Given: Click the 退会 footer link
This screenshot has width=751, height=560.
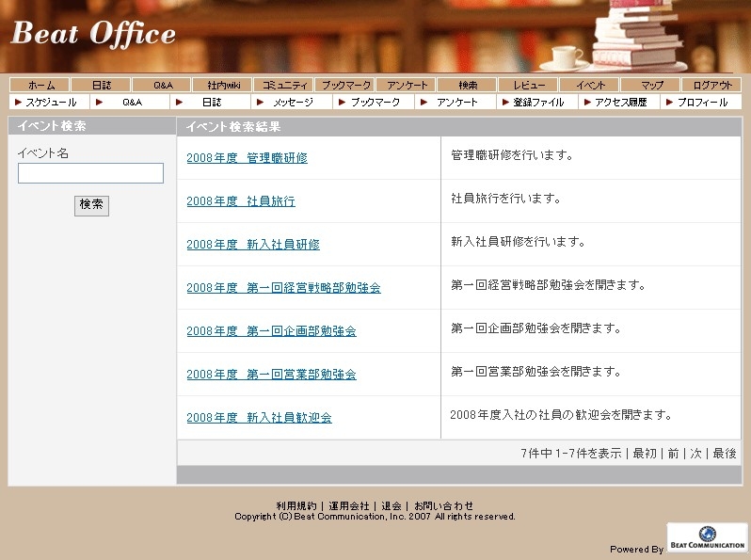Looking at the screenshot, I should coord(391,505).
